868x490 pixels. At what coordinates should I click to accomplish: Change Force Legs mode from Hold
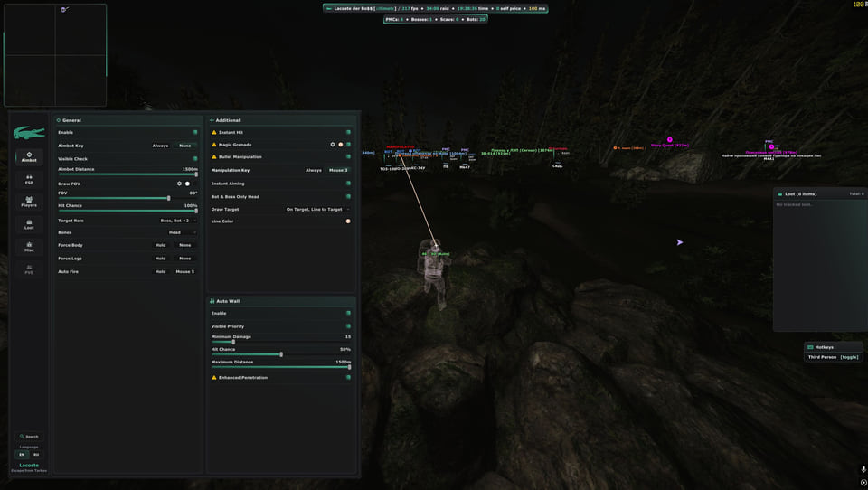pyautogui.click(x=161, y=258)
